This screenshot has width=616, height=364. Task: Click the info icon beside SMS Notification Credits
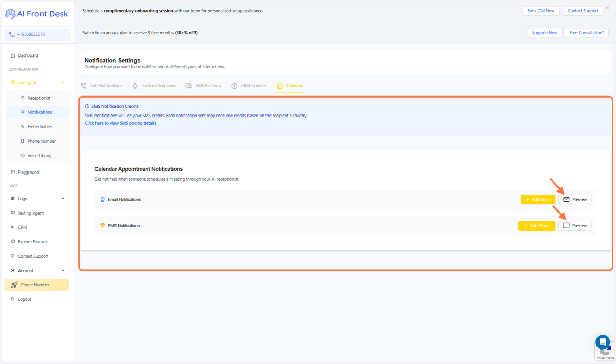(87, 106)
